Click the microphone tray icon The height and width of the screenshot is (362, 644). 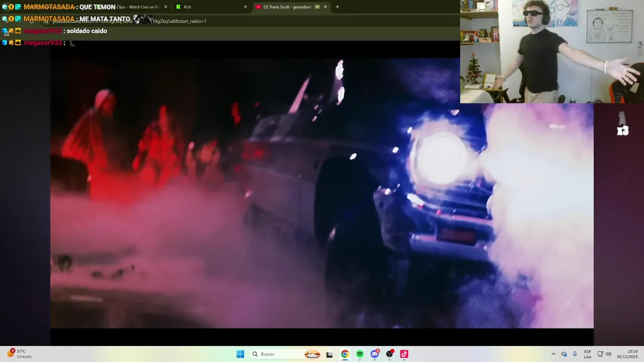tap(575, 354)
